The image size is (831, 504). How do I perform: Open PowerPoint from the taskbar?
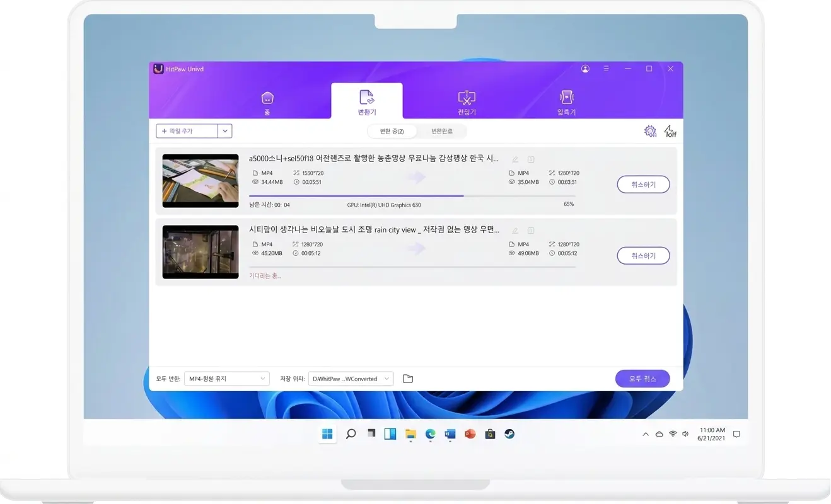tap(470, 434)
